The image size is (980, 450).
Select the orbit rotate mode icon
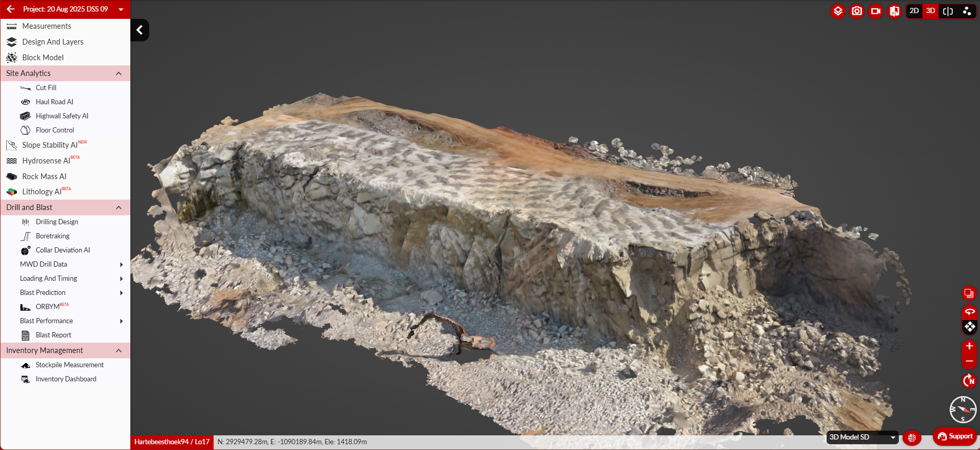[970, 312]
